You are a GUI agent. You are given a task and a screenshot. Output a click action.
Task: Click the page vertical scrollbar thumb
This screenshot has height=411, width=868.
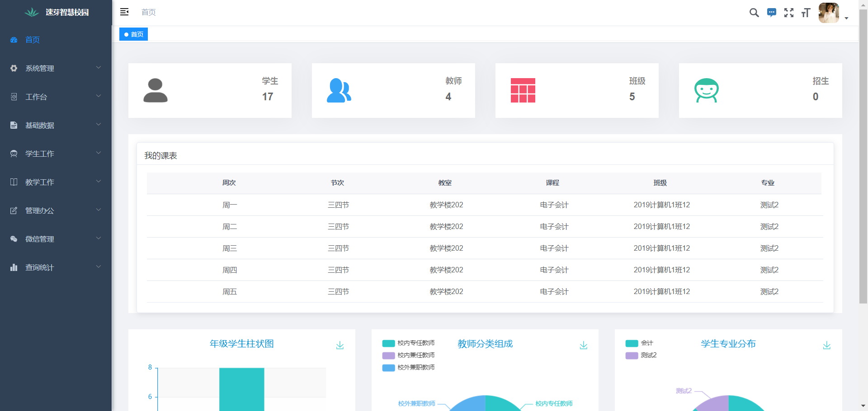pos(863,156)
